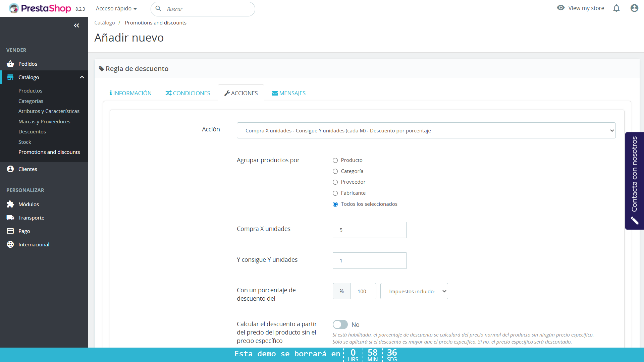Screen dimensions: 644x362
Task: Collapse the sidebar with double-chevron icon
Action: tap(76, 25)
